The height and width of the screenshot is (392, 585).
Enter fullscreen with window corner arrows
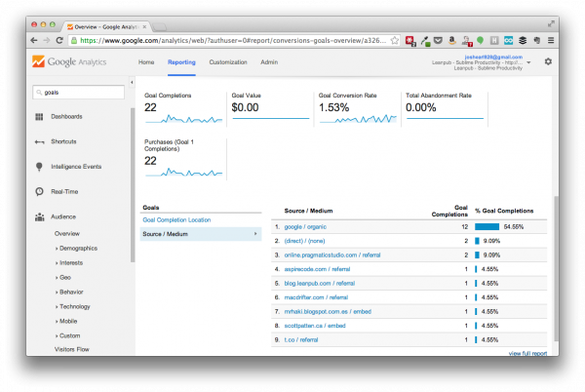point(551,23)
